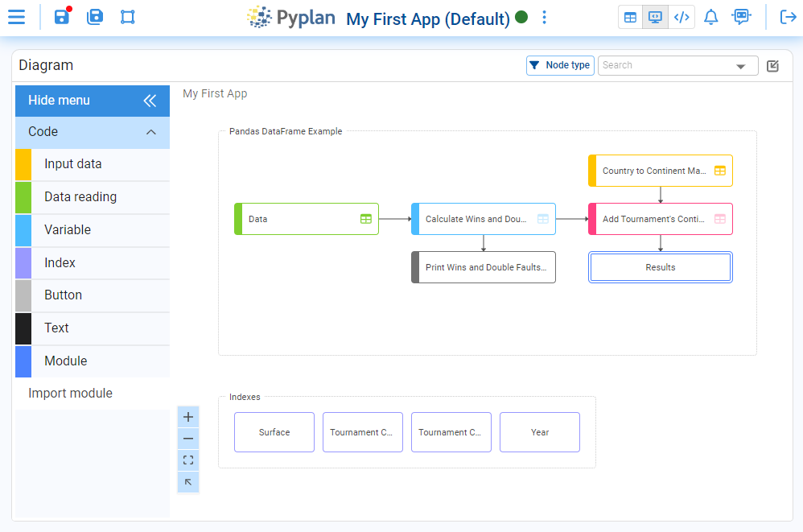Select the Data reading node type

click(x=80, y=197)
